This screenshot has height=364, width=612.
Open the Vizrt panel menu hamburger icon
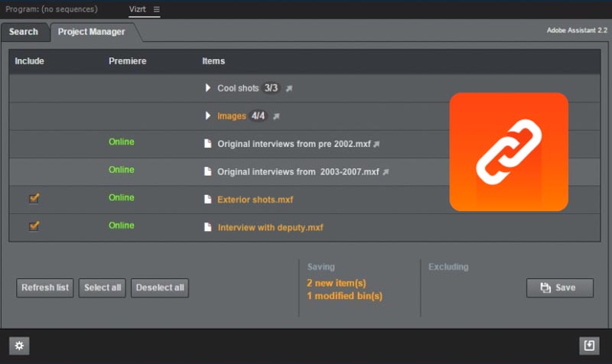click(157, 9)
